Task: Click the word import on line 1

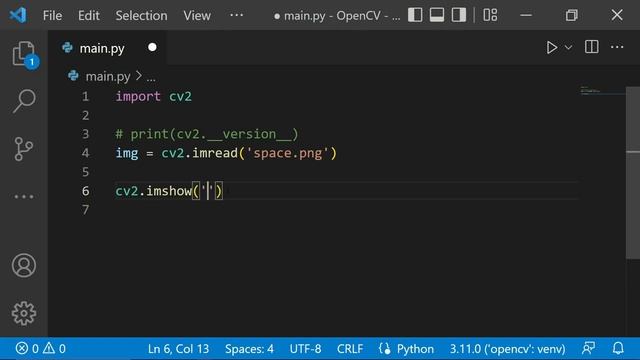Action: [138, 96]
